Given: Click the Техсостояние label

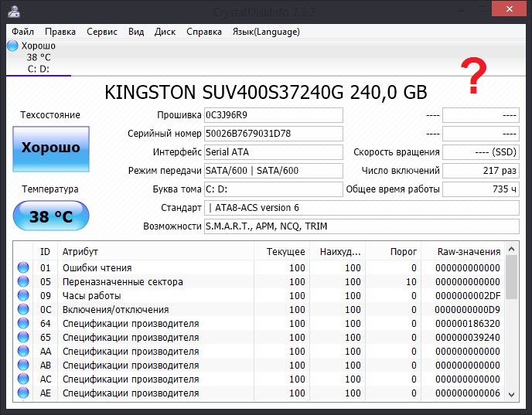Looking at the screenshot, I should pyautogui.click(x=50, y=115).
